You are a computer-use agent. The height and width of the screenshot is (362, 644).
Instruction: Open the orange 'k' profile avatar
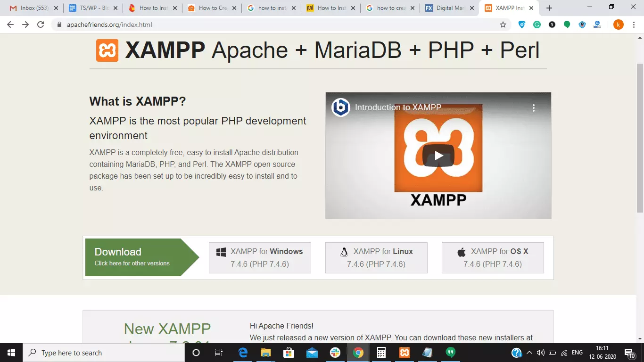pyautogui.click(x=619, y=25)
